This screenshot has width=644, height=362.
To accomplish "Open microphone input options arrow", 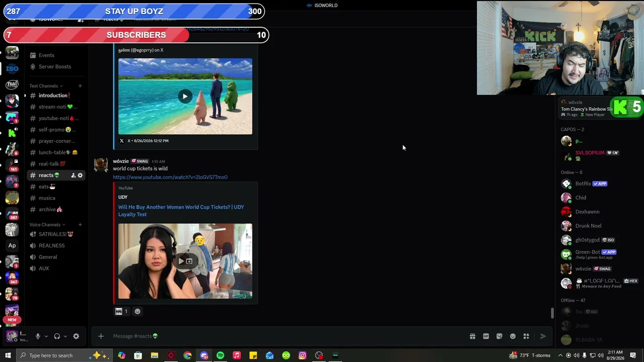I will point(46,336).
